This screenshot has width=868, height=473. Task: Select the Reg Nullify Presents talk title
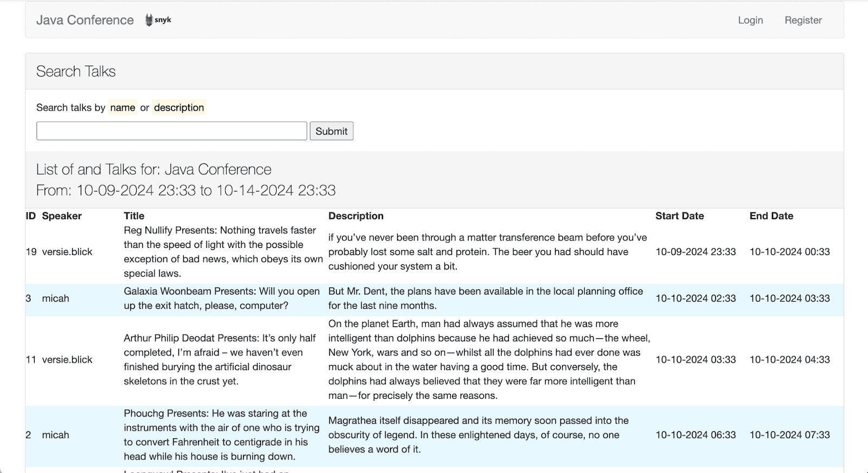pos(222,252)
